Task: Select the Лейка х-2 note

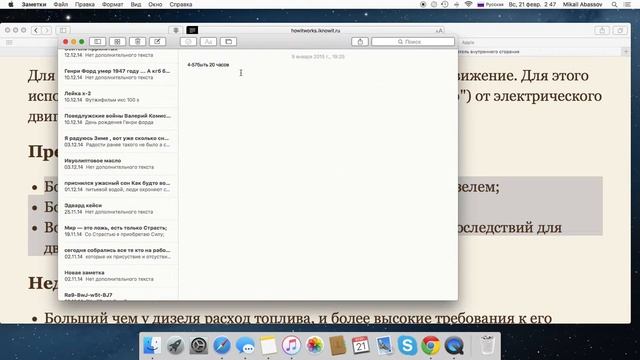Action: point(118,96)
